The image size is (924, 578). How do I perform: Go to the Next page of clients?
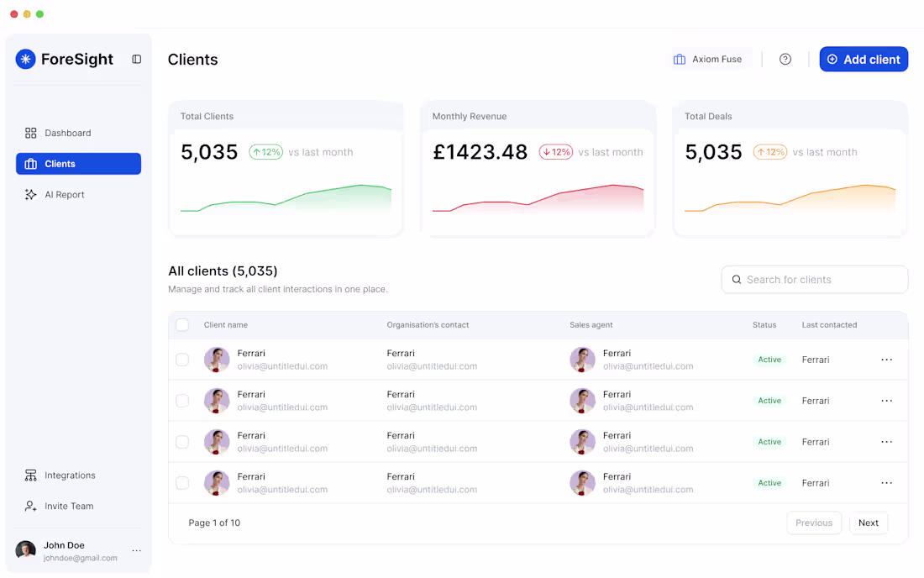pyautogui.click(x=868, y=523)
